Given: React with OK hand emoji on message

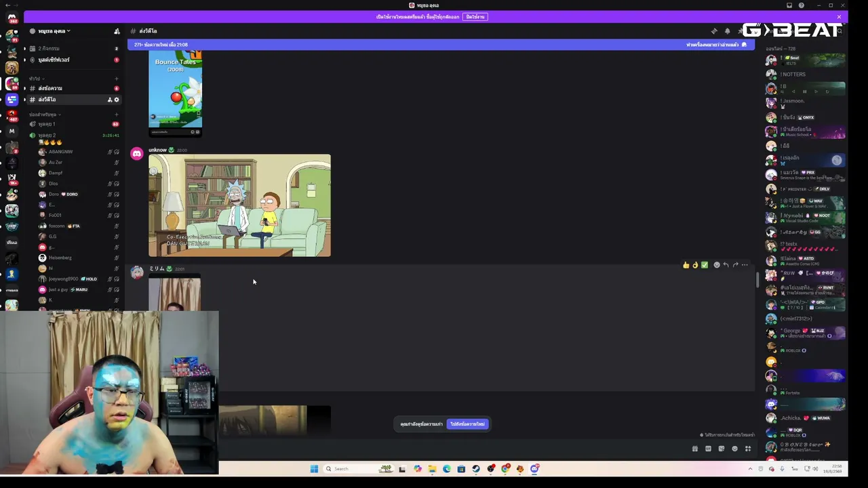Looking at the screenshot, I should tap(695, 265).
